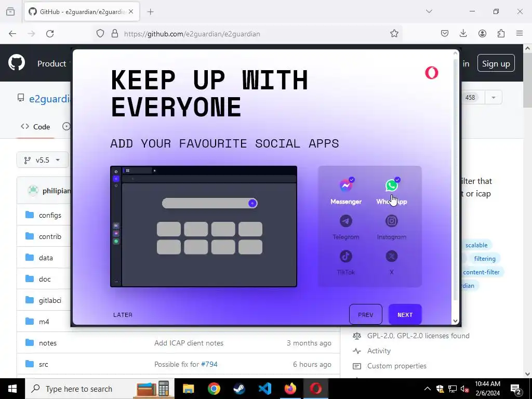Click the filtering topic tag
532x399 pixels.
pyautogui.click(x=485, y=259)
